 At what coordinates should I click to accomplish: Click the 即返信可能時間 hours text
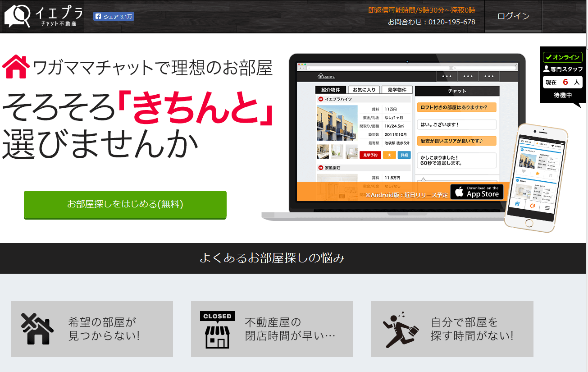pos(422,10)
